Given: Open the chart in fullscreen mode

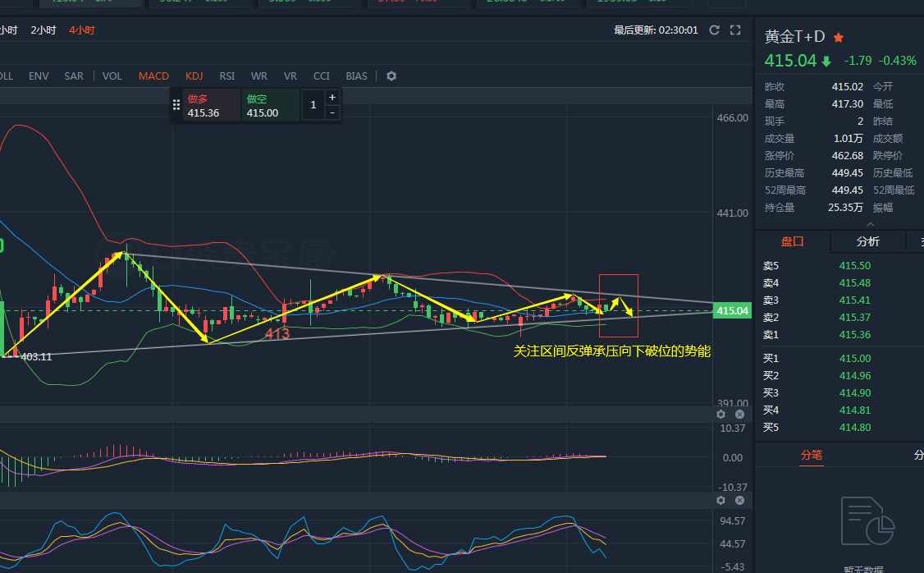Looking at the screenshot, I should click(x=735, y=30).
